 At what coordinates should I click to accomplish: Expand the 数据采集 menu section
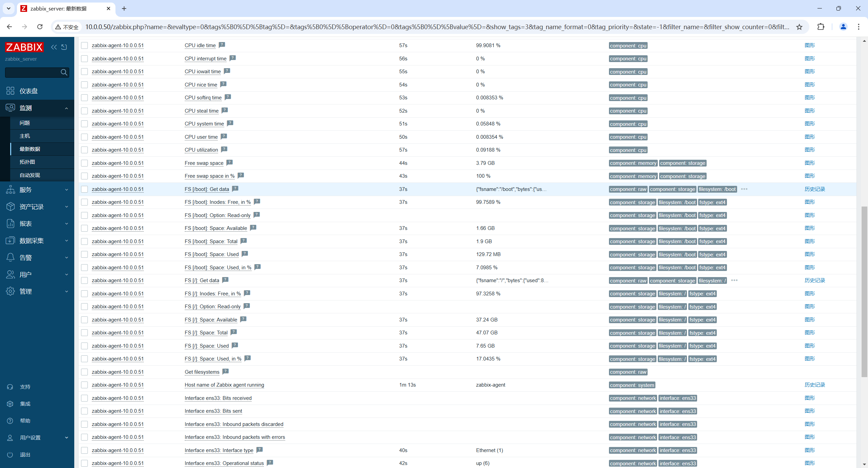pyautogui.click(x=37, y=241)
